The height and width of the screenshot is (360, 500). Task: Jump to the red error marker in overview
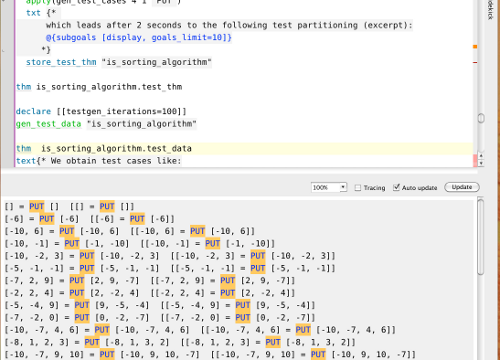click(475, 62)
